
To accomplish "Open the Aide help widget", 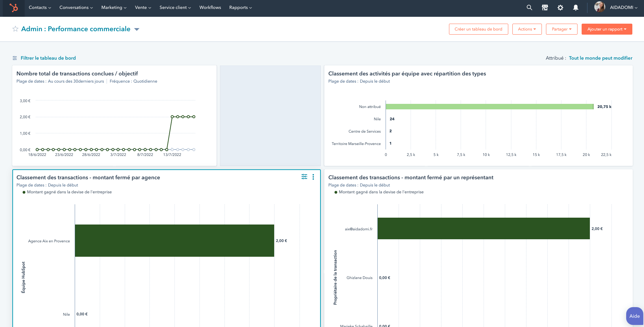I will (x=634, y=316).
